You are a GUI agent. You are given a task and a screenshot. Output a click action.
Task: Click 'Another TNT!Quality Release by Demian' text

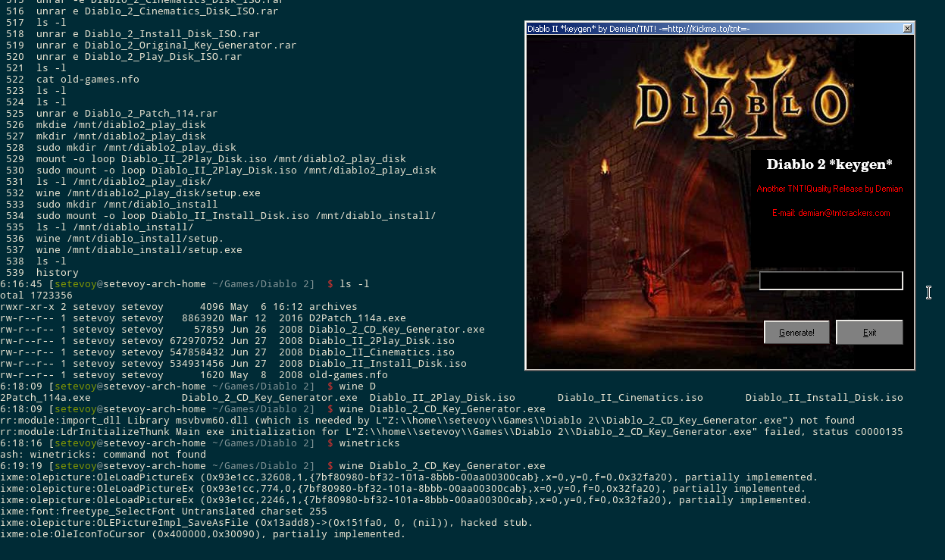pyautogui.click(x=830, y=189)
